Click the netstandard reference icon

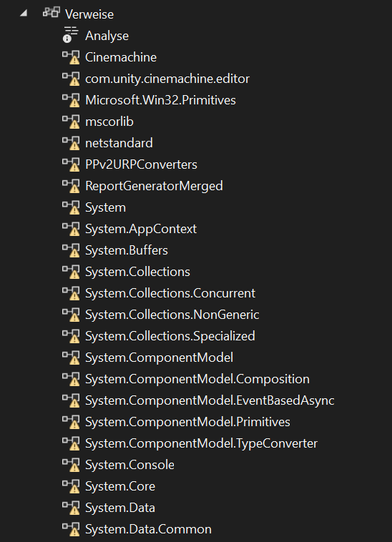pyautogui.click(x=71, y=143)
